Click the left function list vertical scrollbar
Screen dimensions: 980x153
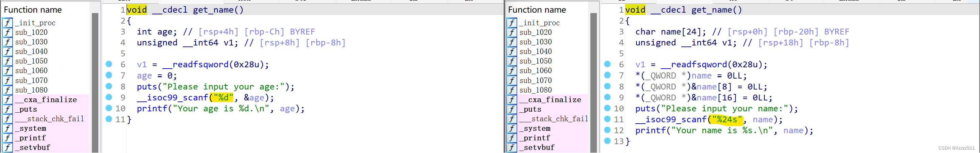95,76
